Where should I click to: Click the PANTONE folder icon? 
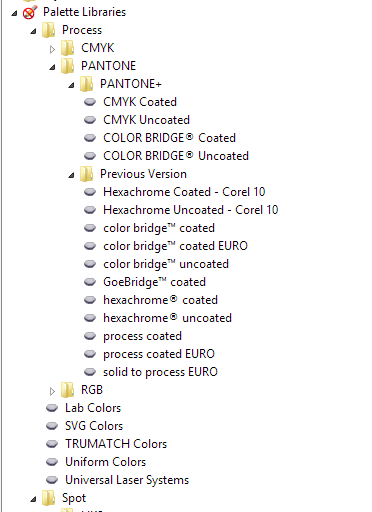[68, 66]
